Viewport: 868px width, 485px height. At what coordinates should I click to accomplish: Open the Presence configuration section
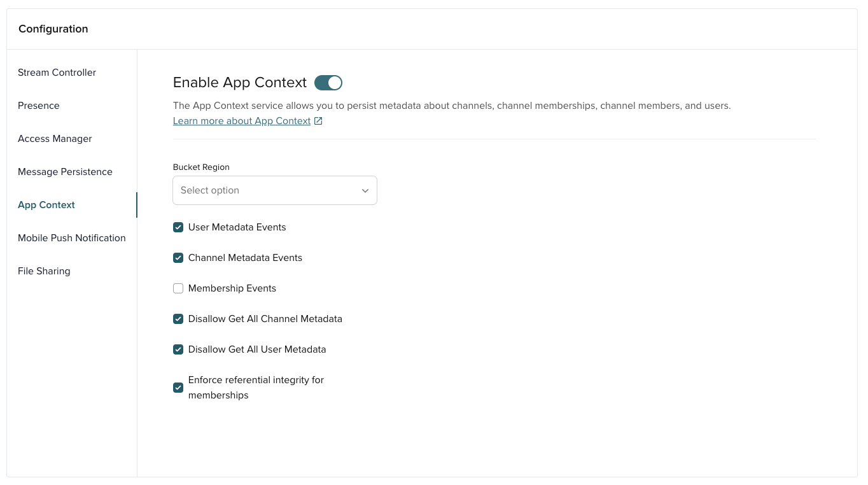[x=39, y=106]
